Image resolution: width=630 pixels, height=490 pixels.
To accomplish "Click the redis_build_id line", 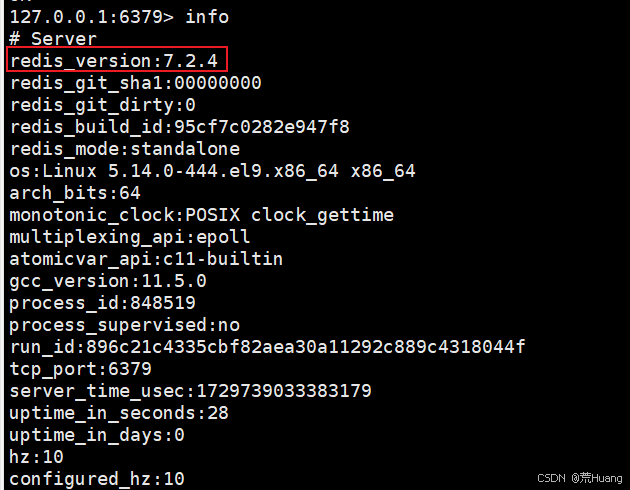I will coord(179,127).
